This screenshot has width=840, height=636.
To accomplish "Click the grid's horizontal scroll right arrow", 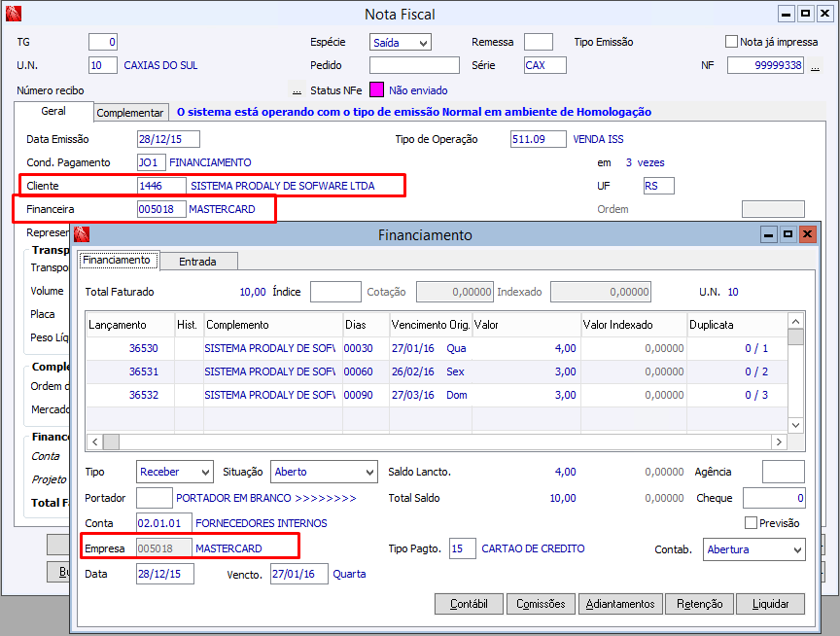I will pyautogui.click(x=778, y=442).
